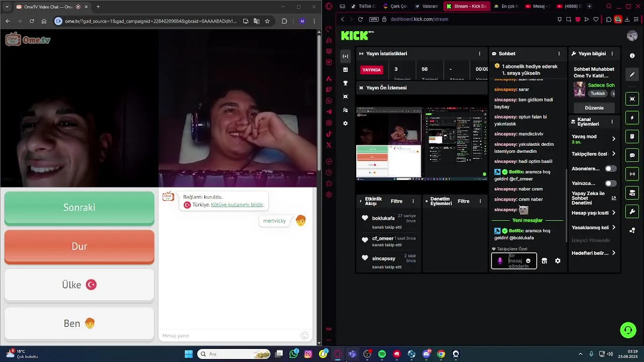
Task: Open chat settings gear below Sohbet
Action: tap(557, 261)
